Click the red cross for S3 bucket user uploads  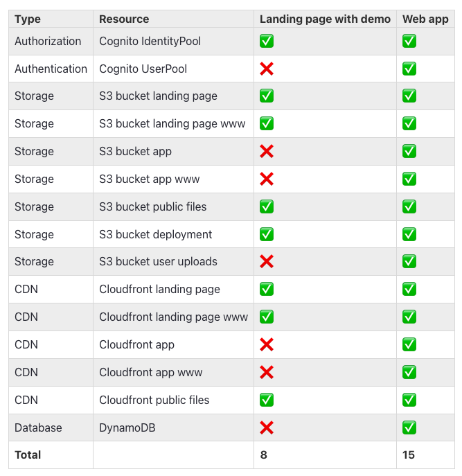tap(267, 261)
